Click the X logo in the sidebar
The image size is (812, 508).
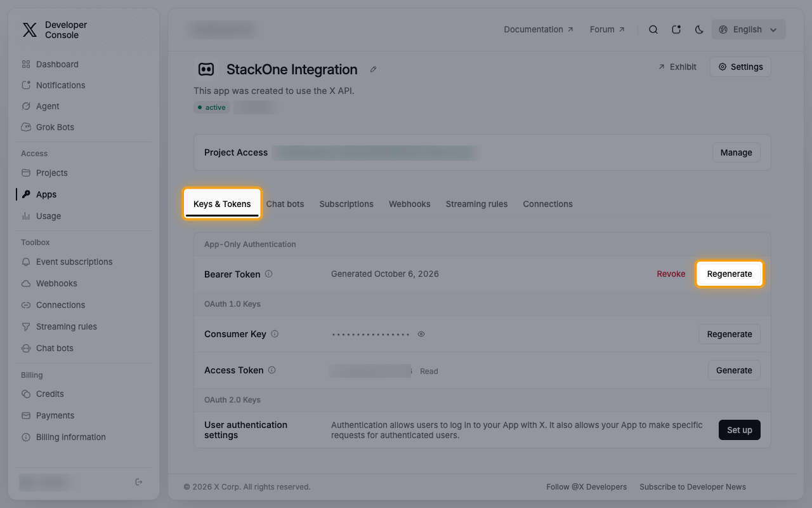tap(30, 30)
